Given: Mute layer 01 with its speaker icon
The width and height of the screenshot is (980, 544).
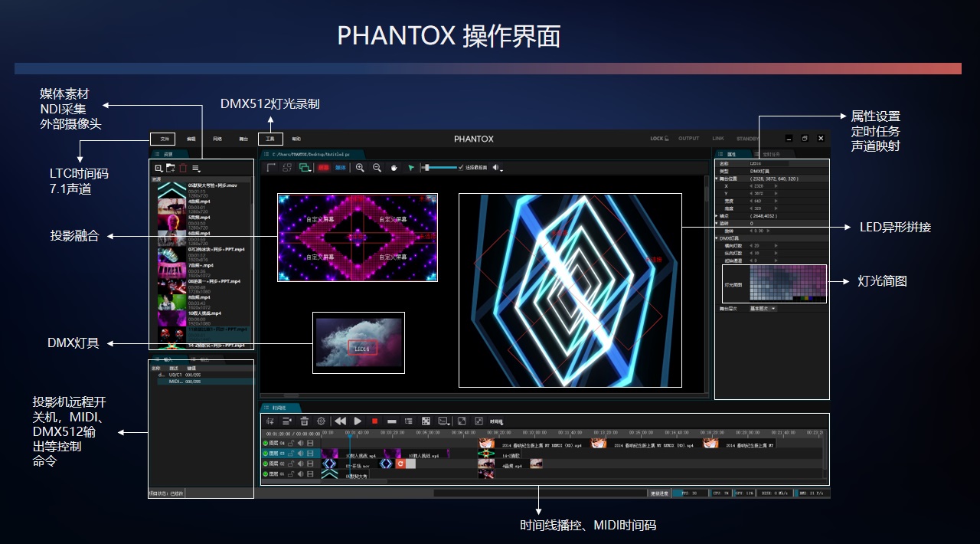Looking at the screenshot, I should coord(300,474).
